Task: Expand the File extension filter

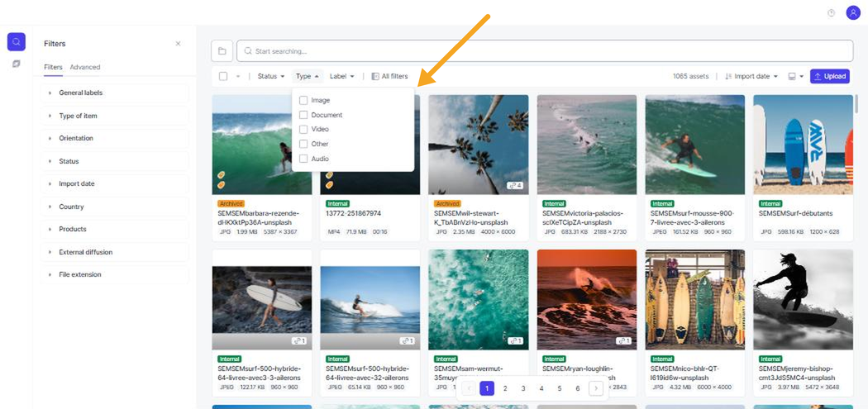Action: (115, 274)
